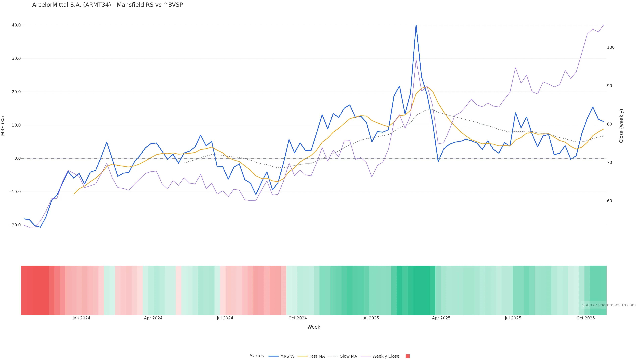Click the sharemaestro.com source text
This screenshot has height=362, width=644.
tap(608, 305)
